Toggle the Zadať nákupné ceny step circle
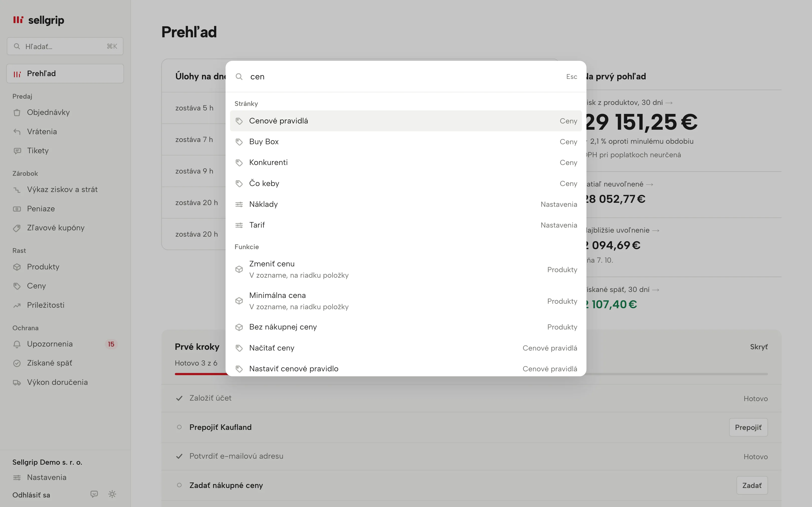Screen dimensions: 812x507 point(179,485)
